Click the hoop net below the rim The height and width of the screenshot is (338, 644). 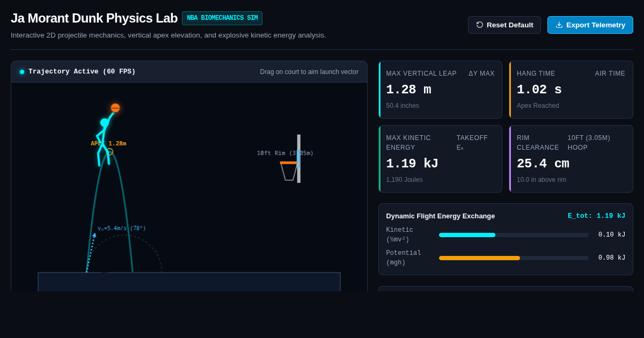coord(289,172)
